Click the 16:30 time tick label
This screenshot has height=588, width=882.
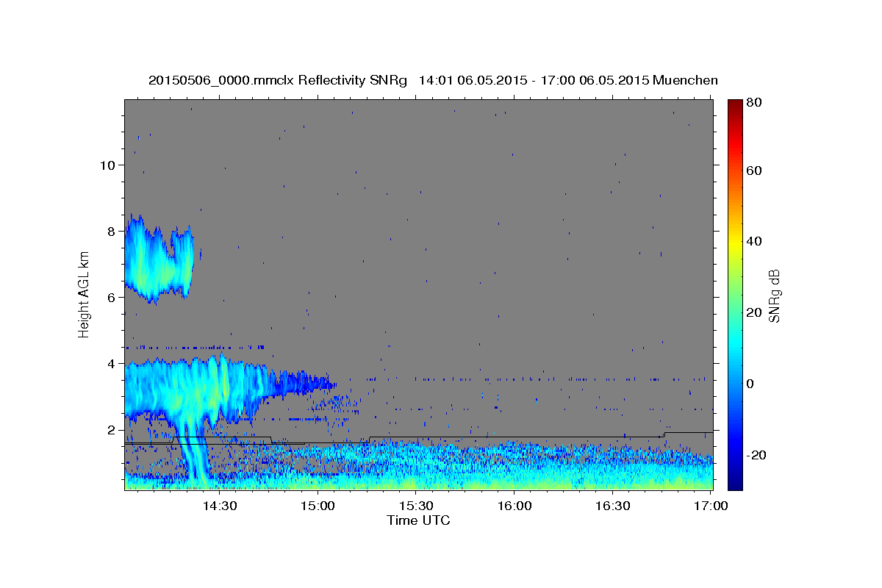pyautogui.click(x=613, y=506)
